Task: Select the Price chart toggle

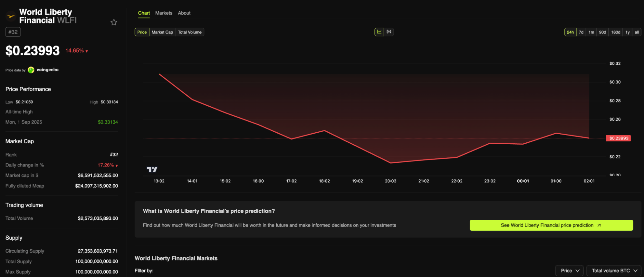Action: pos(142,32)
